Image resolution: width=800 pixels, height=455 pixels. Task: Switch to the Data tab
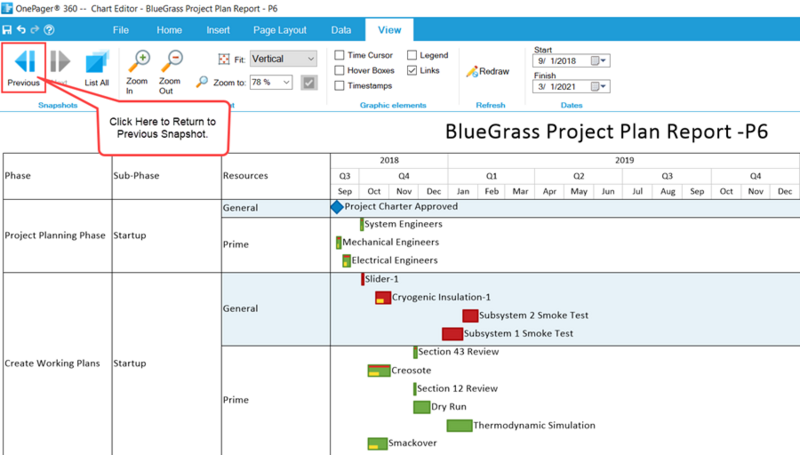341,30
